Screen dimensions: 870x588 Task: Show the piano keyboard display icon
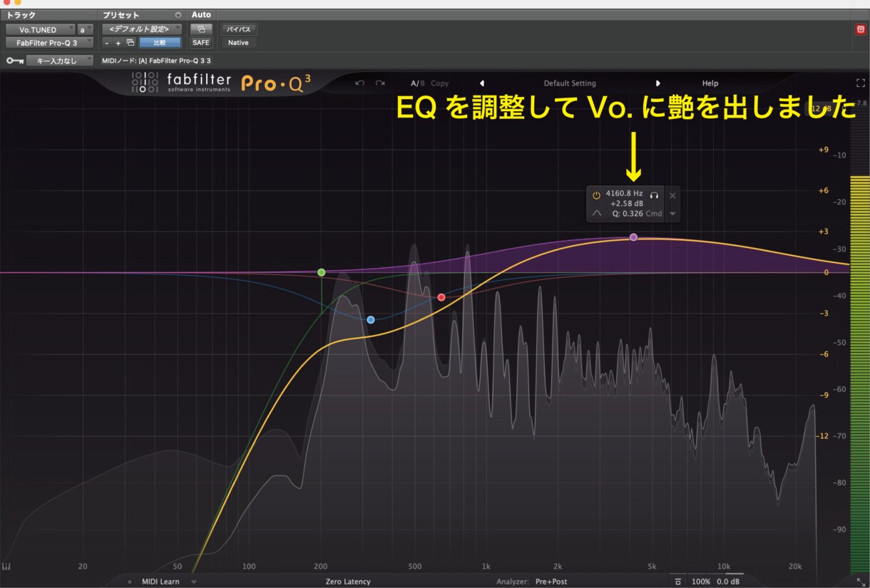pos(7,567)
